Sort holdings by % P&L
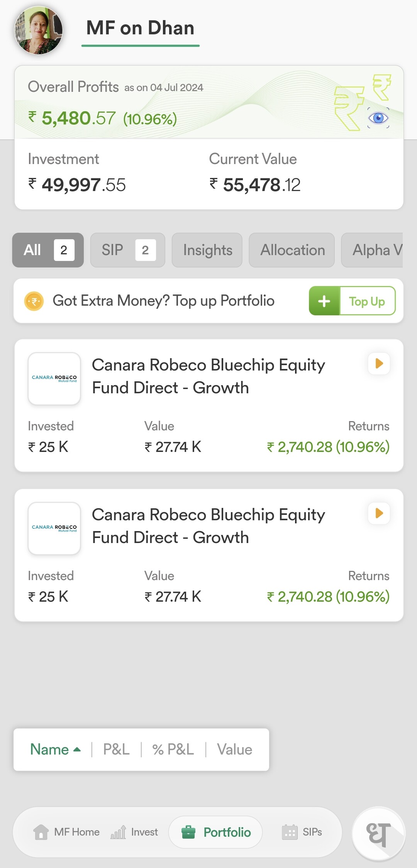The width and height of the screenshot is (417, 868). click(x=173, y=750)
